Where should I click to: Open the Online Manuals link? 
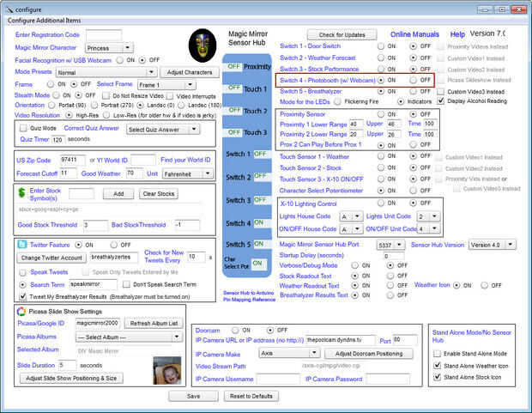(414, 34)
